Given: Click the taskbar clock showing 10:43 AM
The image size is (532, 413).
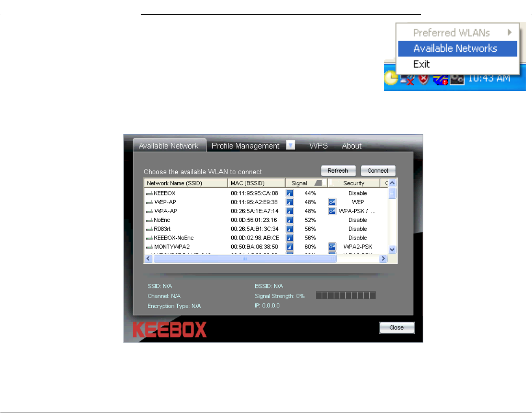Looking at the screenshot, I should coord(489,79).
